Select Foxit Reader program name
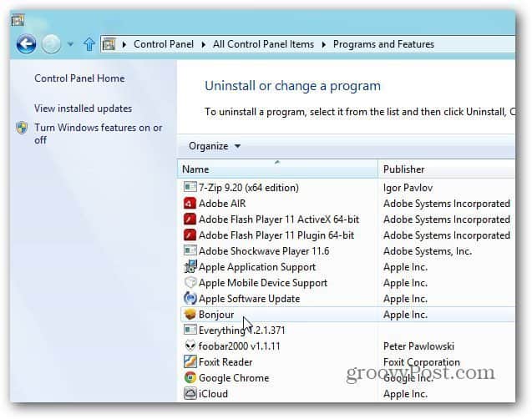 tap(225, 362)
